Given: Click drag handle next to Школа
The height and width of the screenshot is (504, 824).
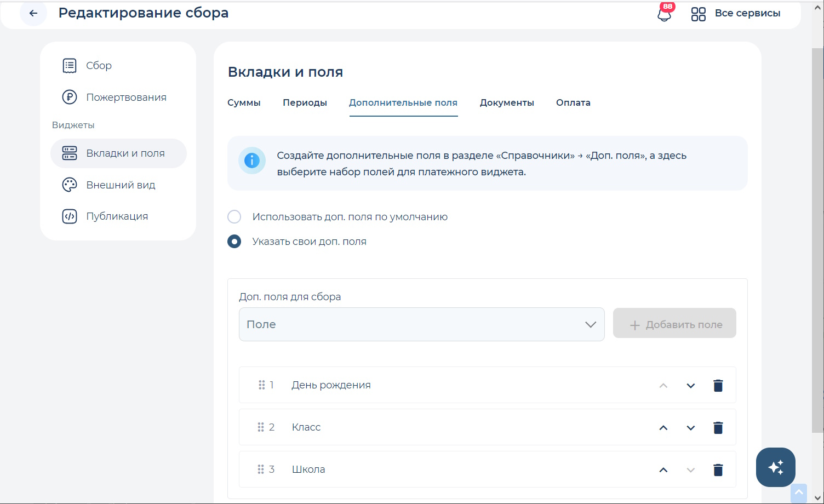Looking at the screenshot, I should click(x=261, y=469).
